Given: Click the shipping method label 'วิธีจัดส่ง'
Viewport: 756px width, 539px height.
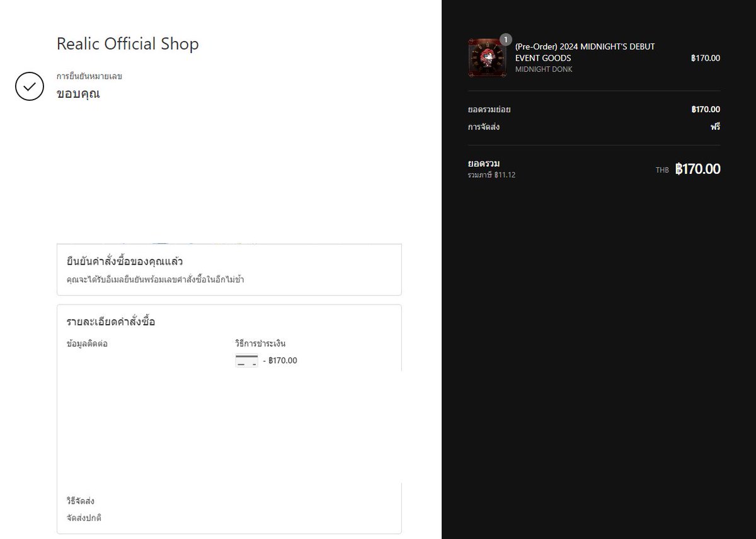Looking at the screenshot, I should [81, 501].
